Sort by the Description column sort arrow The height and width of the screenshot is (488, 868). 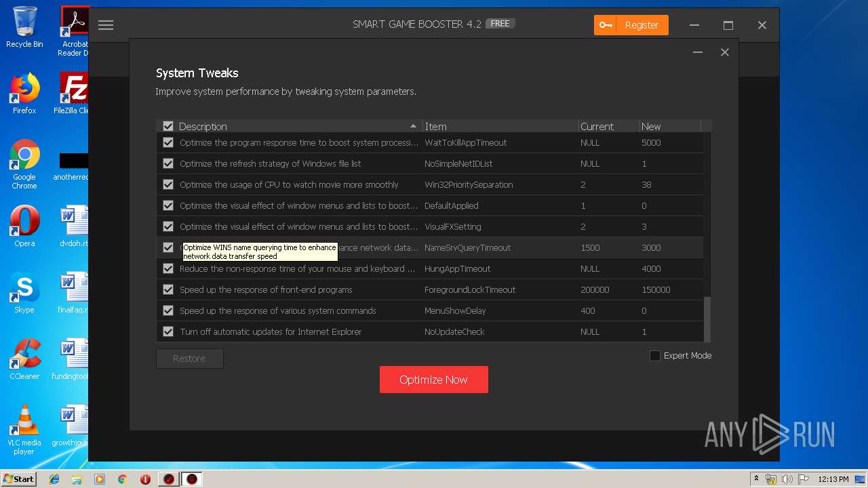click(413, 126)
